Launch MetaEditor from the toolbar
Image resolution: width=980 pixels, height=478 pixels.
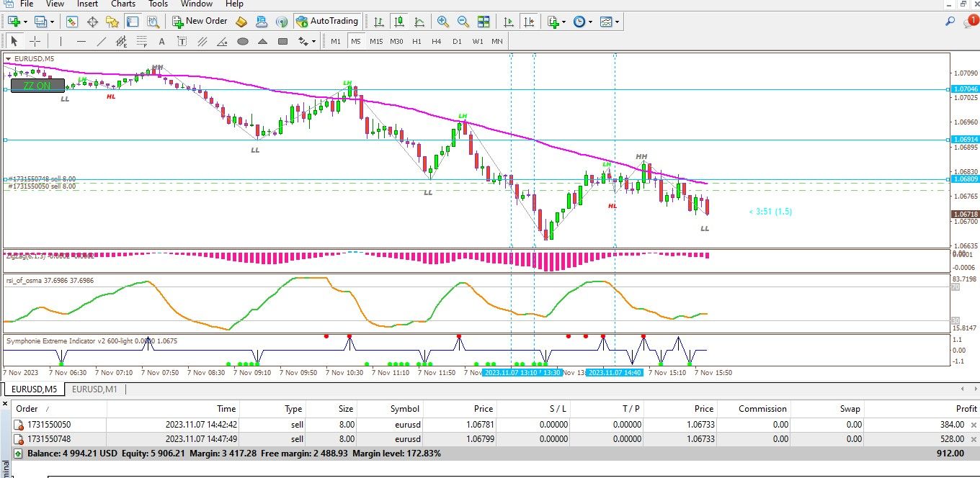click(x=241, y=22)
